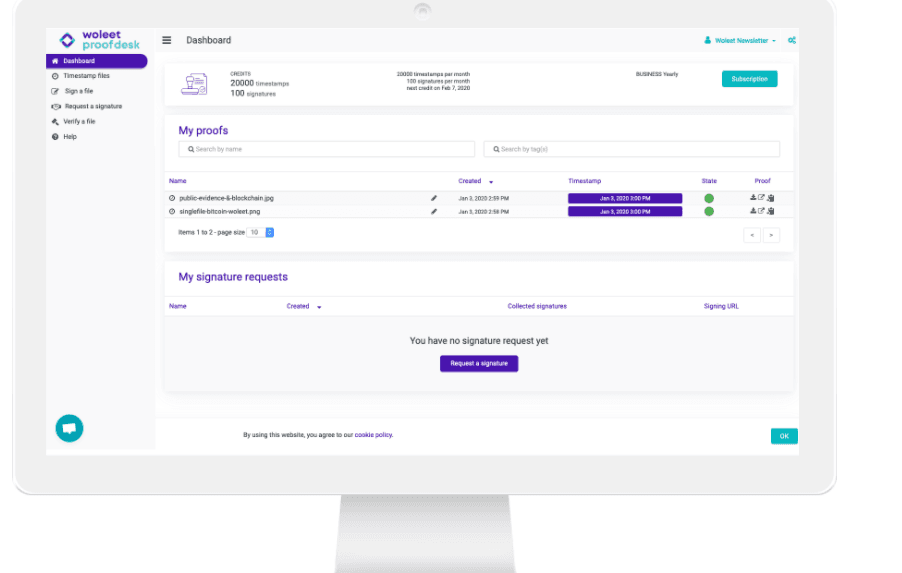This screenshot has width=902, height=573.
Task: Sort signature requests by Created arrow
Action: (x=319, y=307)
